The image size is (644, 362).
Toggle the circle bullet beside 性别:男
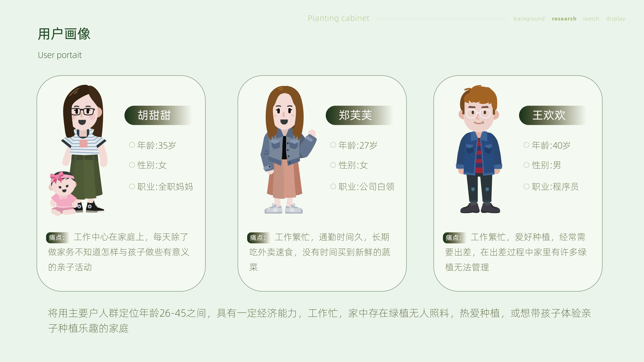527,165
